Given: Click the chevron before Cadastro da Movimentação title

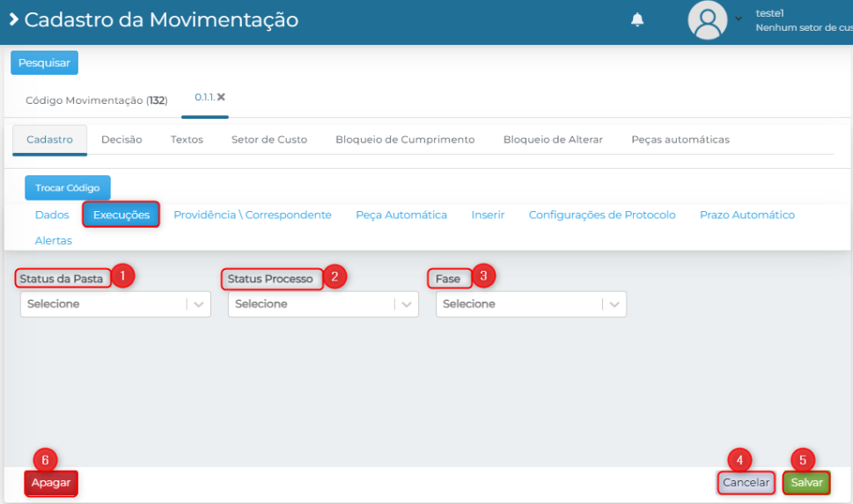Looking at the screenshot, I should 14,19.
